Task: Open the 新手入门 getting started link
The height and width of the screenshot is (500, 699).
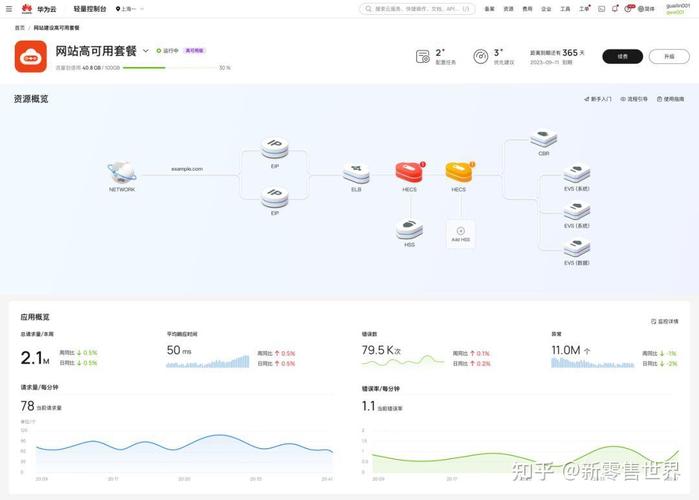Action: tap(598, 99)
